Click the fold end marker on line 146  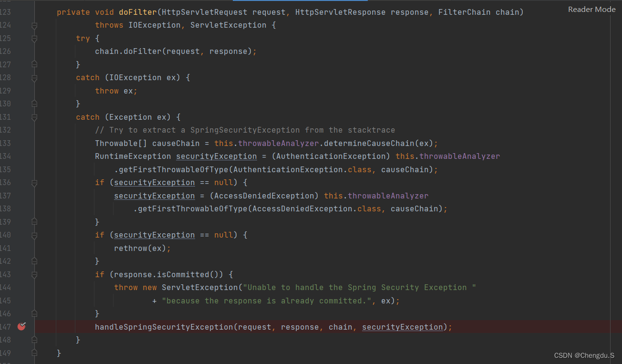pos(34,313)
